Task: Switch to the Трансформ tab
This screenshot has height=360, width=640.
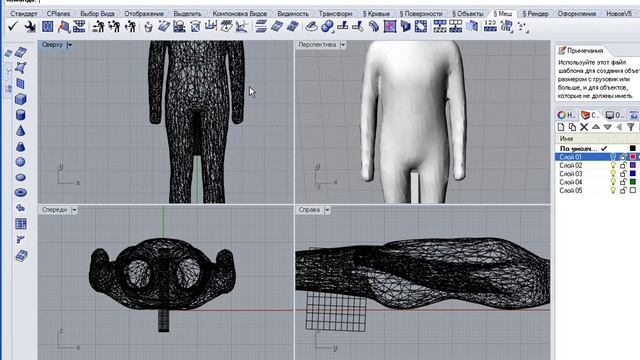Action: [335, 13]
